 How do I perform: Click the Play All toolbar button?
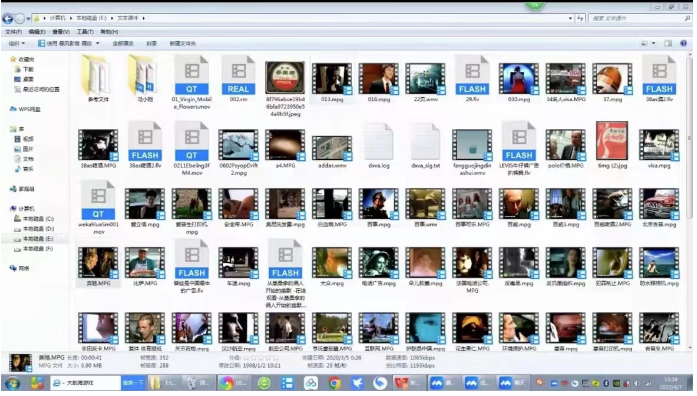pos(123,43)
